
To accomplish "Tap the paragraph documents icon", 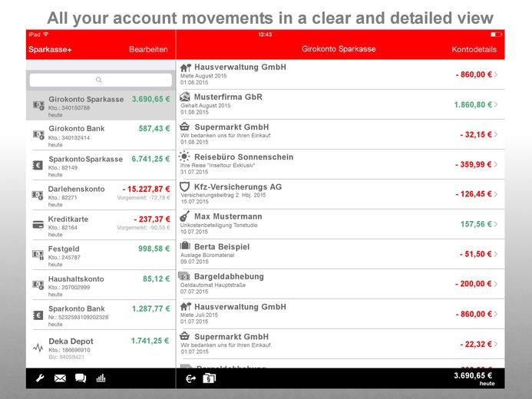I will [209, 378].
